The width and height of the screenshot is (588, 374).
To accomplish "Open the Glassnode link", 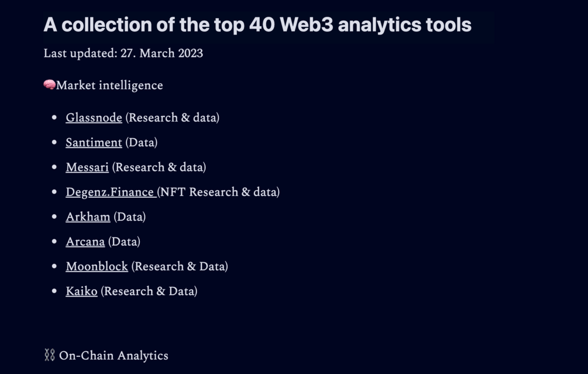I will point(94,118).
